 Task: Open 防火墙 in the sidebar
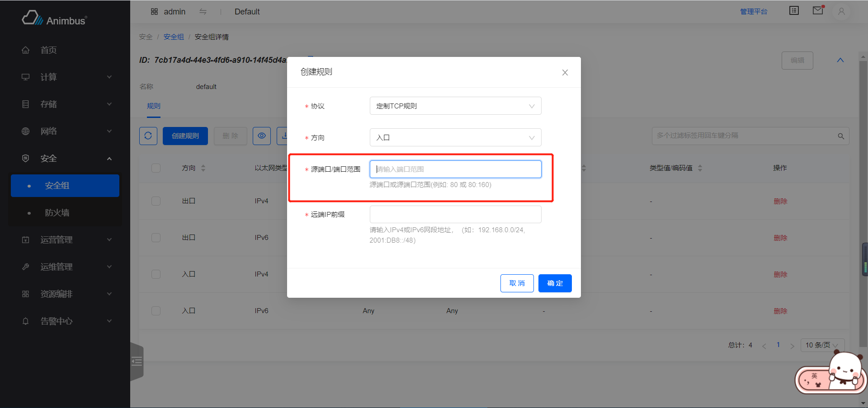[x=57, y=213]
